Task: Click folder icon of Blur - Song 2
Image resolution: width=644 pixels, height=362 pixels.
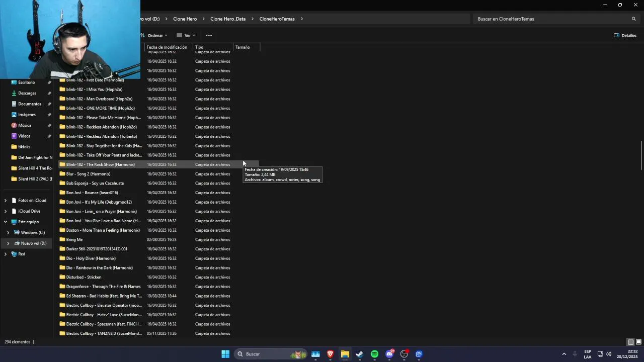Action: [62, 174]
